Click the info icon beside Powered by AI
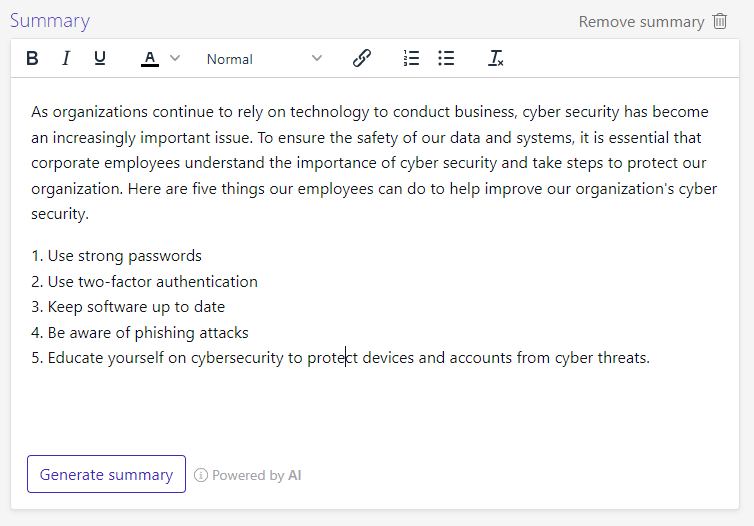The height and width of the screenshot is (526, 754). point(201,475)
